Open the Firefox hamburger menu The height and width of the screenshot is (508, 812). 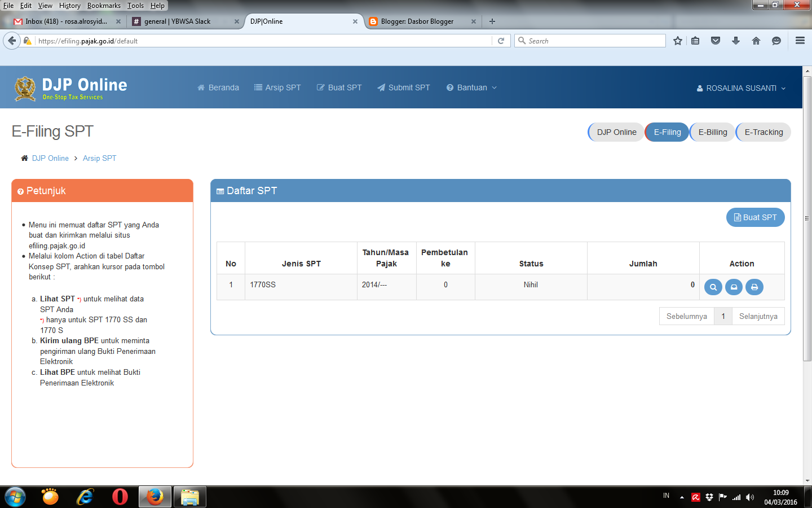pyautogui.click(x=800, y=41)
